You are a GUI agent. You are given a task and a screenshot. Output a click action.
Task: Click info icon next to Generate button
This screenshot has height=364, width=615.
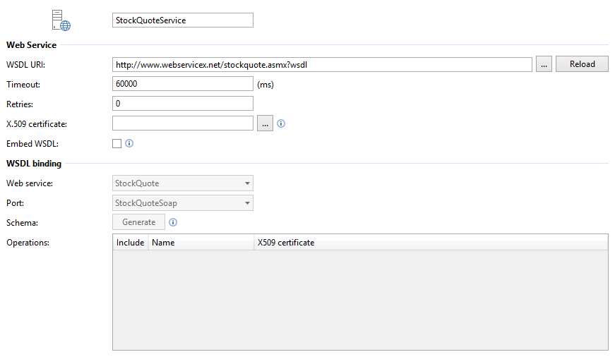point(173,222)
